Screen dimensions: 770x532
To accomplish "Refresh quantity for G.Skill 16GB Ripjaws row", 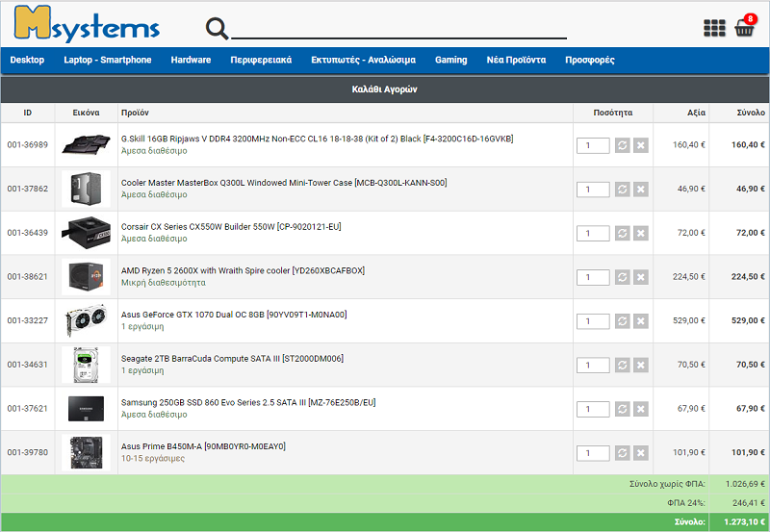I will tap(622, 145).
